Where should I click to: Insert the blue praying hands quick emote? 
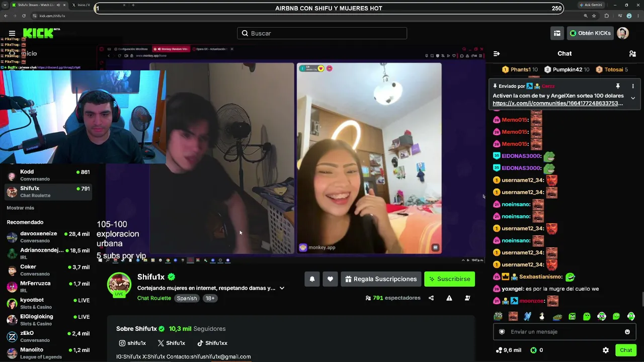pos(527,316)
